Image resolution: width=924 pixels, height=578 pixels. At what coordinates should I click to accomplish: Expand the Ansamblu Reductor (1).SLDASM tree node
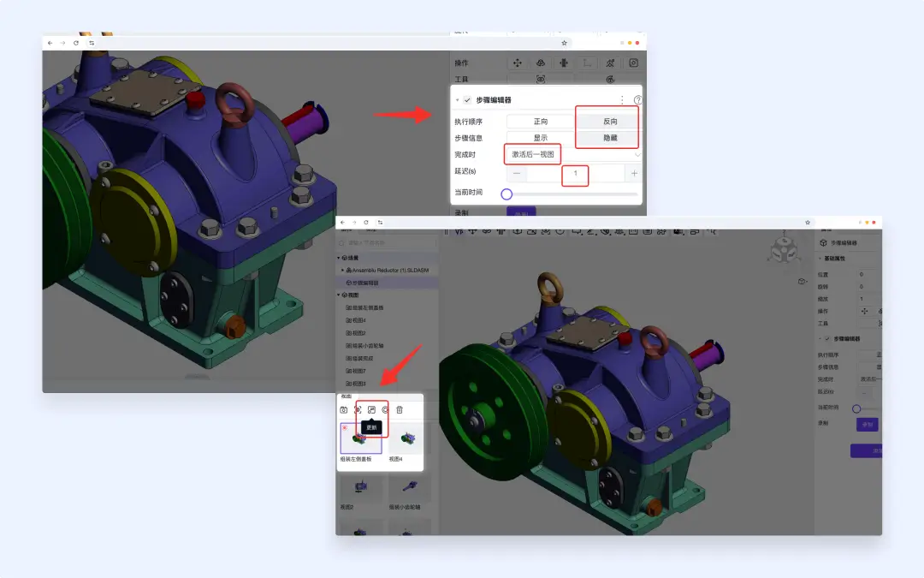(x=343, y=270)
